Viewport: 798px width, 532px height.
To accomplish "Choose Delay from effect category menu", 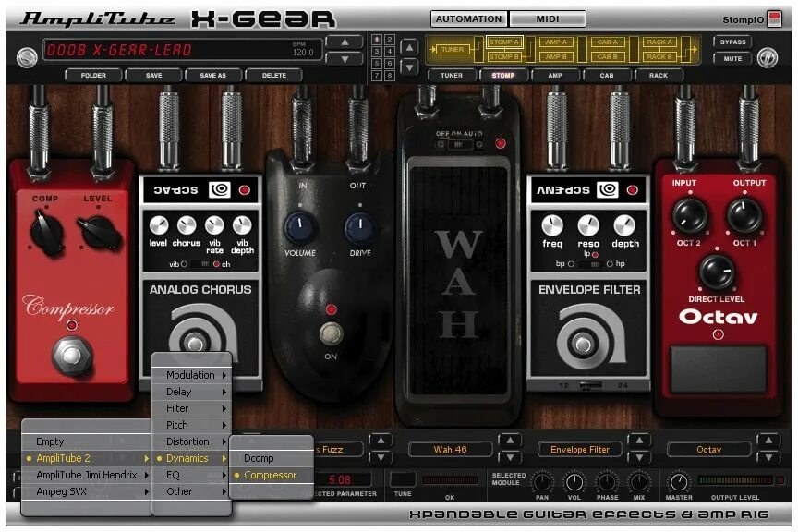I will tap(191, 392).
